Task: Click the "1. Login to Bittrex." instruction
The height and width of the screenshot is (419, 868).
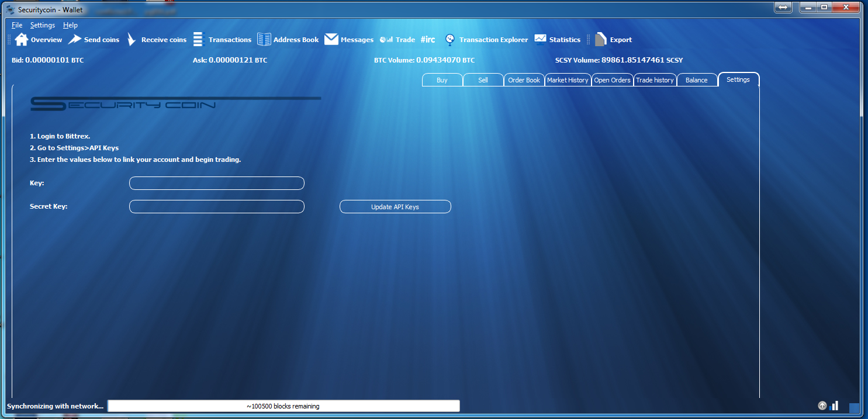Action: pyautogui.click(x=60, y=136)
